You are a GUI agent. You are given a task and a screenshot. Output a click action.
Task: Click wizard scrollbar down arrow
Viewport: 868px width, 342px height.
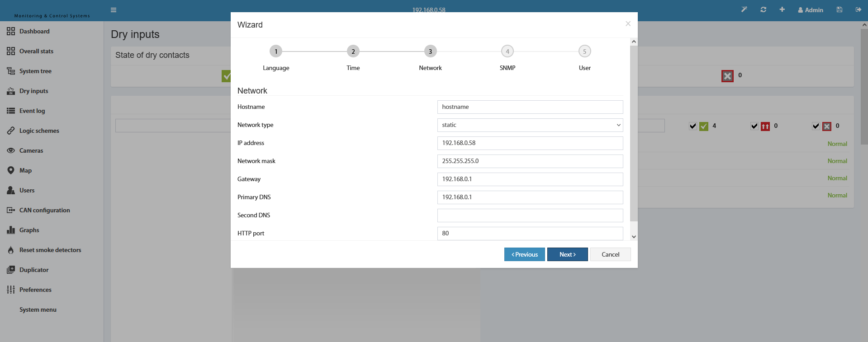634,237
